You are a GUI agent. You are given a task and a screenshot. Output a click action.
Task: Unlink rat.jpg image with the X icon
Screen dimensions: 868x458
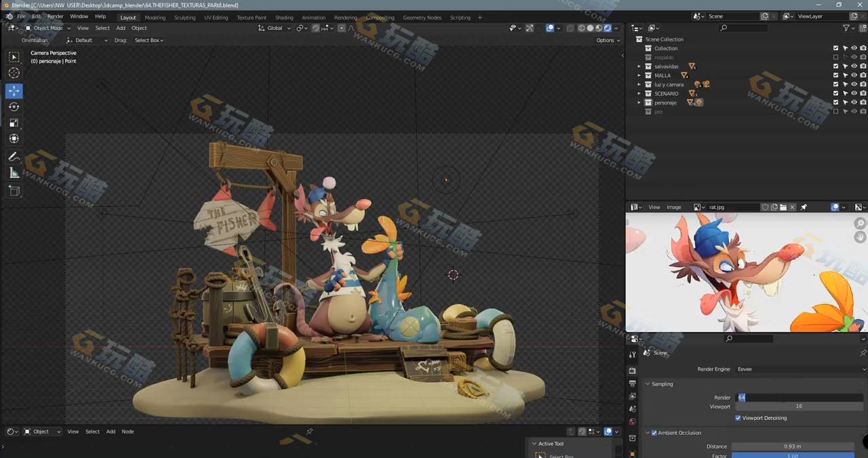tap(792, 207)
